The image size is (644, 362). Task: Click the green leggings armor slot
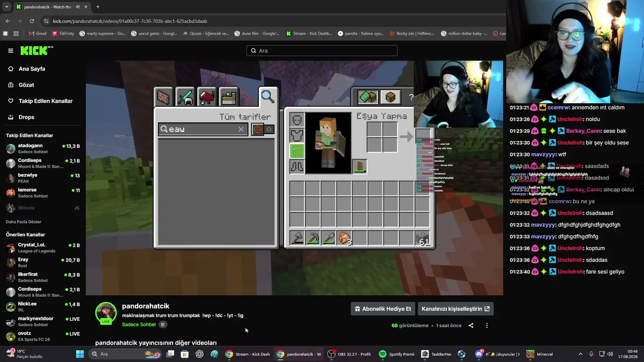[297, 151]
